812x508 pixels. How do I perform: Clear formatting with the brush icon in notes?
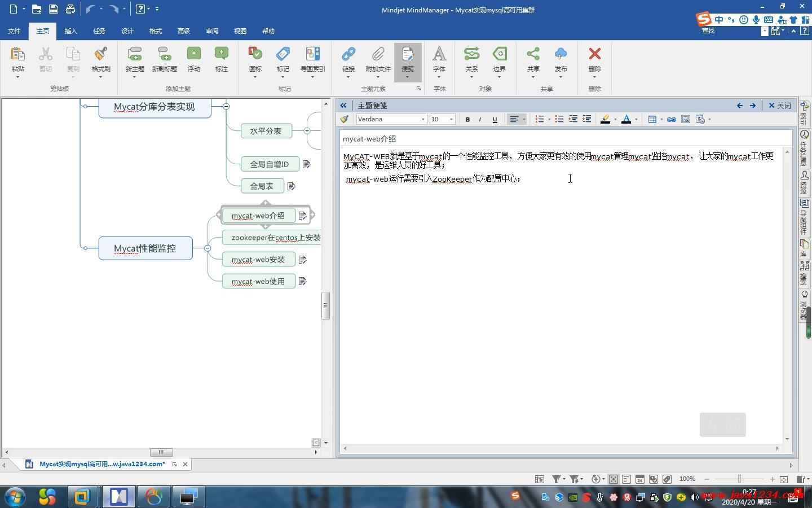point(345,119)
